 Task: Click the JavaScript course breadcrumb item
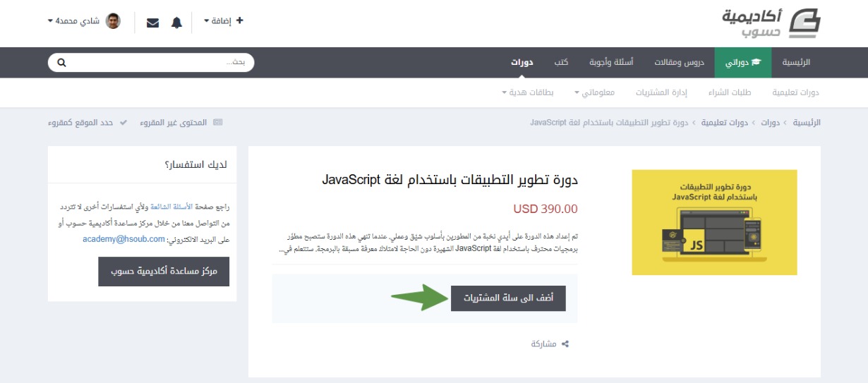point(610,122)
